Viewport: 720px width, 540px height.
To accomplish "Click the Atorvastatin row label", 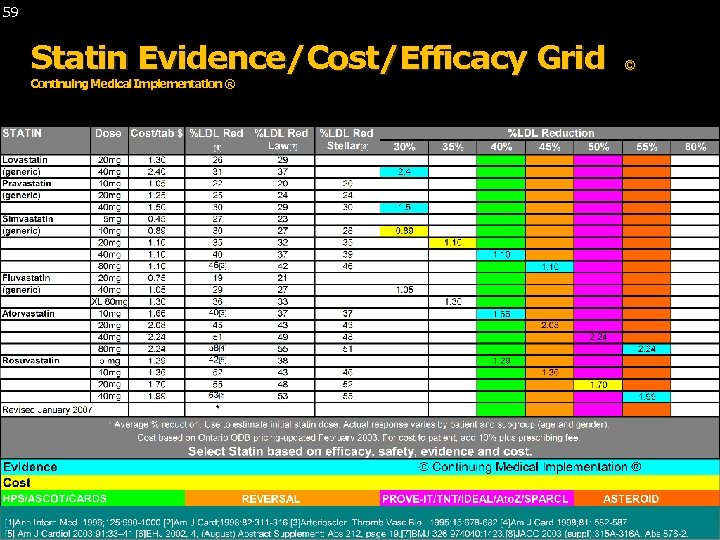I will pyautogui.click(x=28, y=314).
